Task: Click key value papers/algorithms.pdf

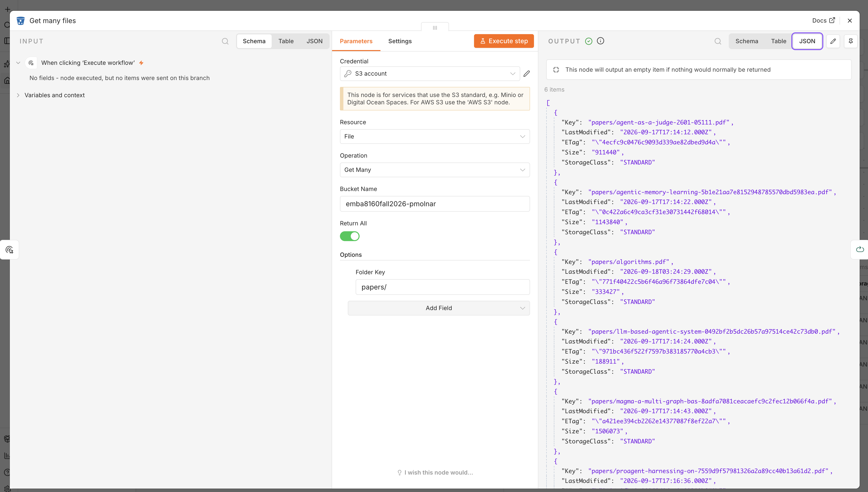Action: (x=628, y=262)
